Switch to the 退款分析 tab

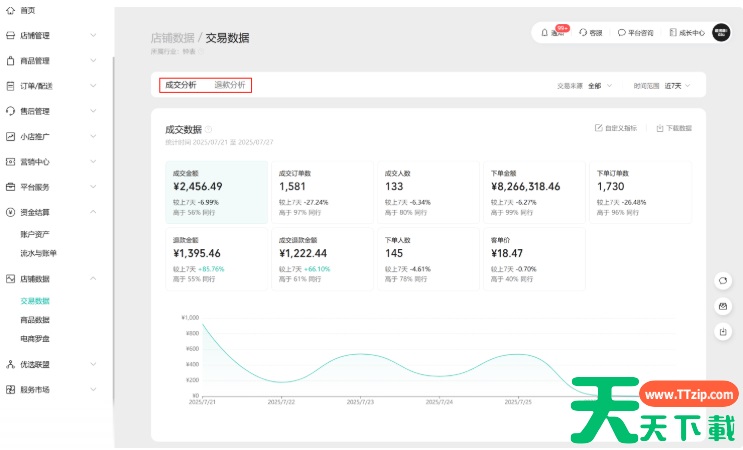pyautogui.click(x=230, y=85)
